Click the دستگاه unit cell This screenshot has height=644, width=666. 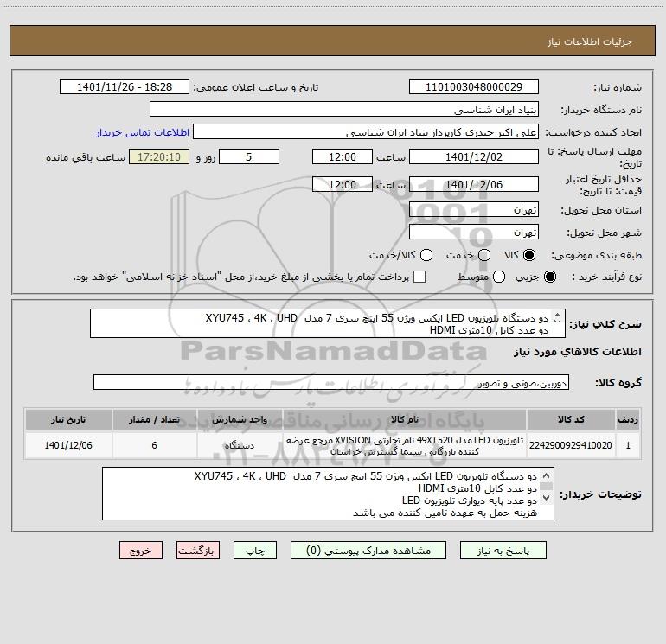coord(240,445)
